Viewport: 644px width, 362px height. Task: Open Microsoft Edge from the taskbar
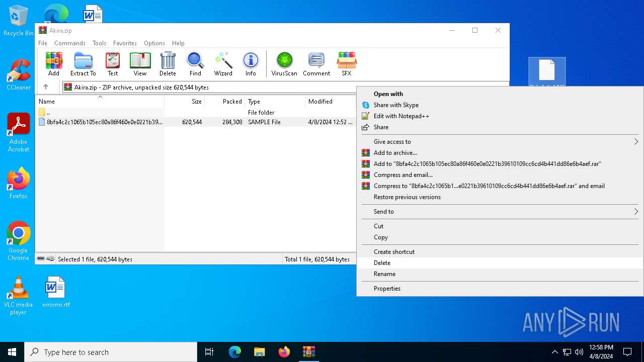pos(235,352)
